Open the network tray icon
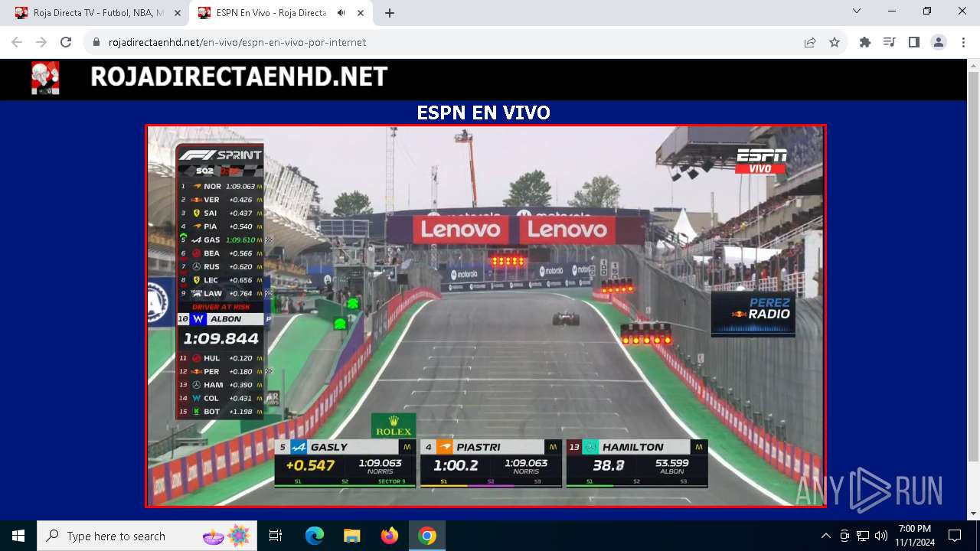The width and height of the screenshot is (980, 551). [863, 536]
